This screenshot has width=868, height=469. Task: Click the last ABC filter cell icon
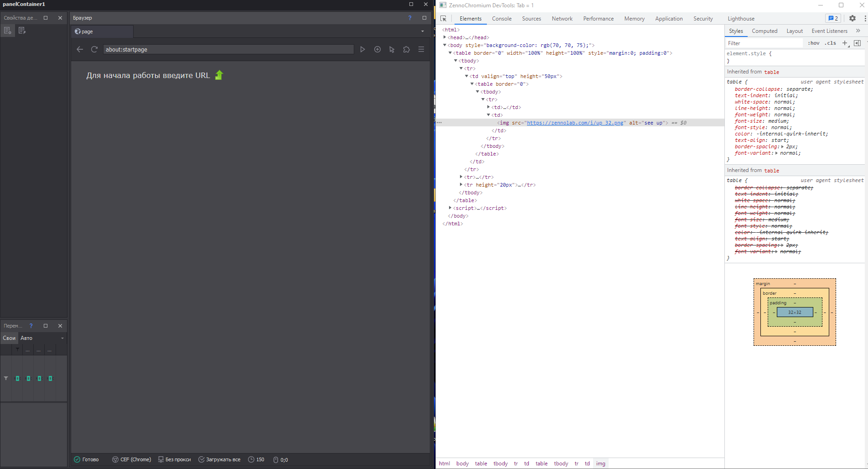50,378
